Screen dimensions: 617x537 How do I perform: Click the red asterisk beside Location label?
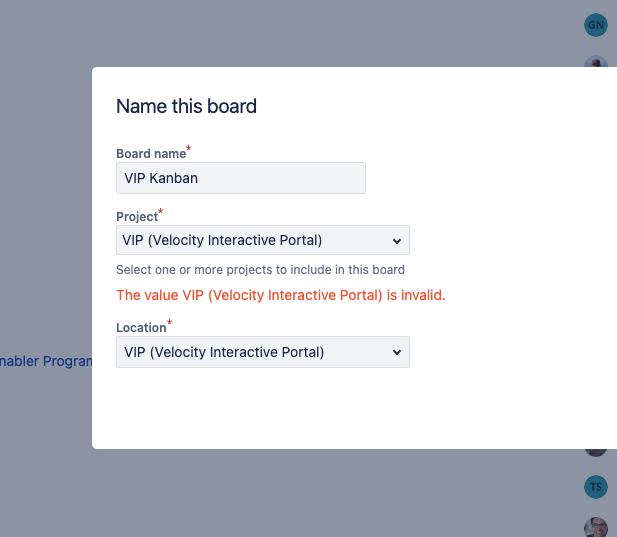pos(169,322)
